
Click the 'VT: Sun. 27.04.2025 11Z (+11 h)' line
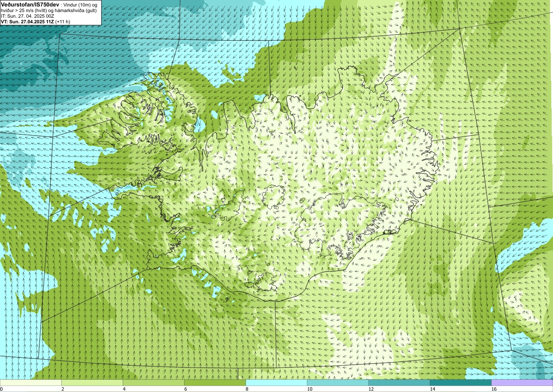tap(35, 22)
